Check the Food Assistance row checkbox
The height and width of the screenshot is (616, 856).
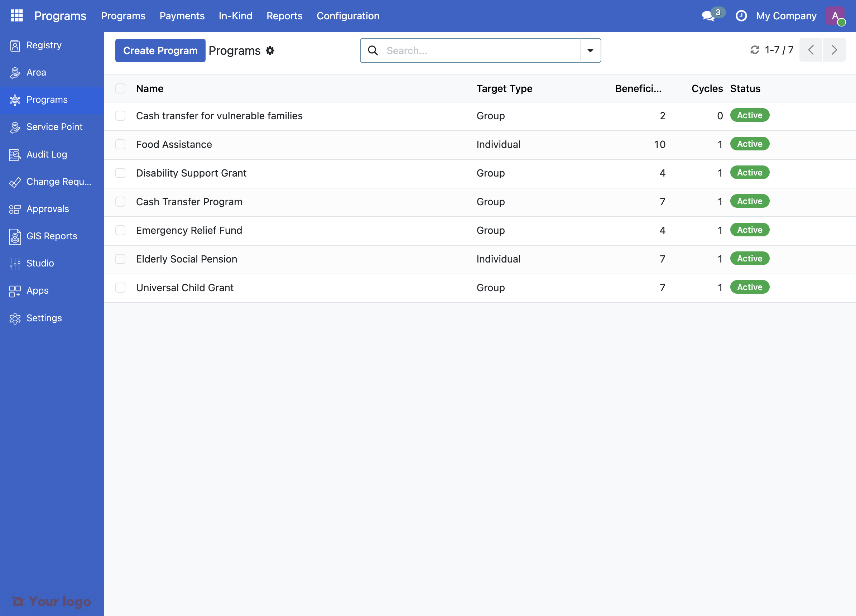pos(120,144)
